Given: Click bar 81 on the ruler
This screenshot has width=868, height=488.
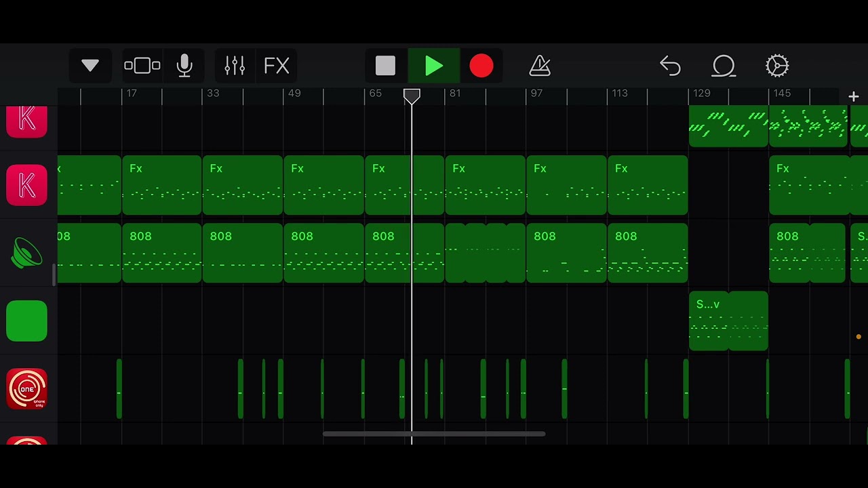Looking at the screenshot, I should pos(455,94).
